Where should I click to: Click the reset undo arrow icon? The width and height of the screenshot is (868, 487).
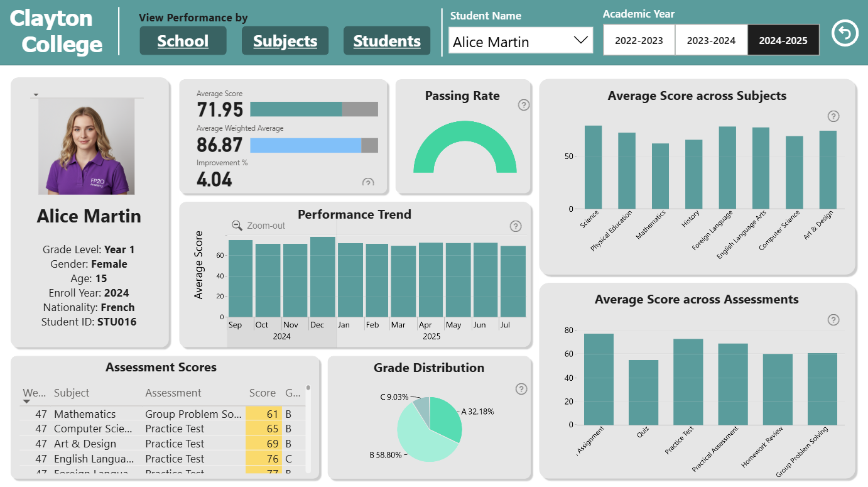click(x=845, y=33)
